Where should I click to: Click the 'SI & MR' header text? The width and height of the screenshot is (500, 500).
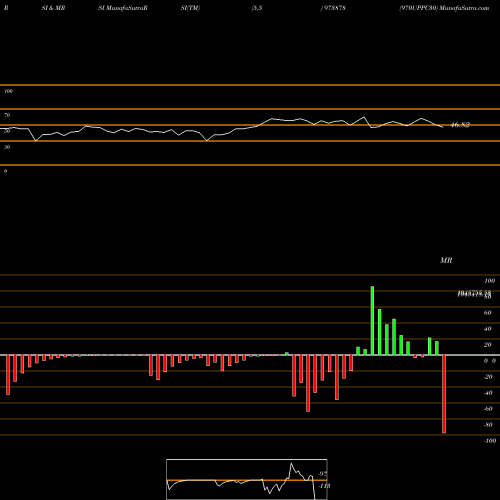coord(53,8)
